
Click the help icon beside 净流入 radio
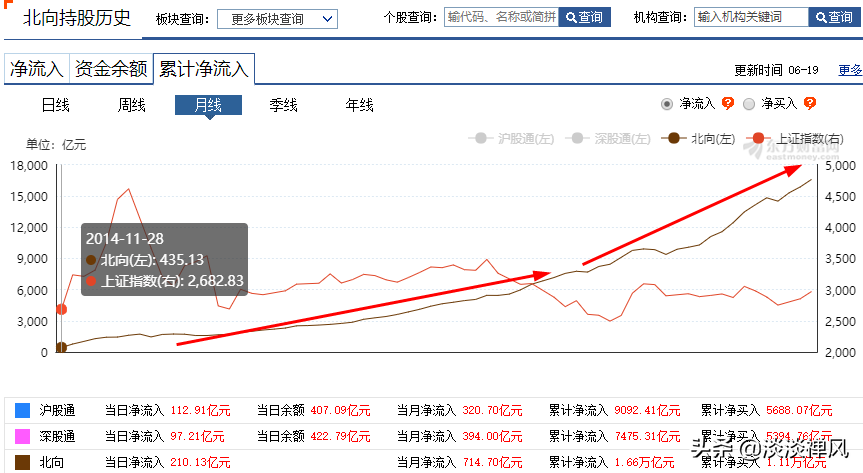728,104
